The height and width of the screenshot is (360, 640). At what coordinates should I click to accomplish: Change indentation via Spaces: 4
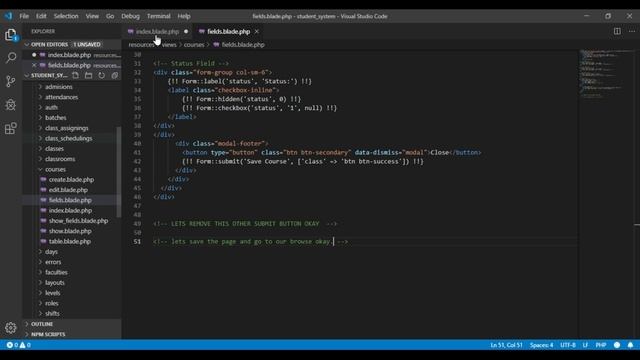tap(542, 345)
